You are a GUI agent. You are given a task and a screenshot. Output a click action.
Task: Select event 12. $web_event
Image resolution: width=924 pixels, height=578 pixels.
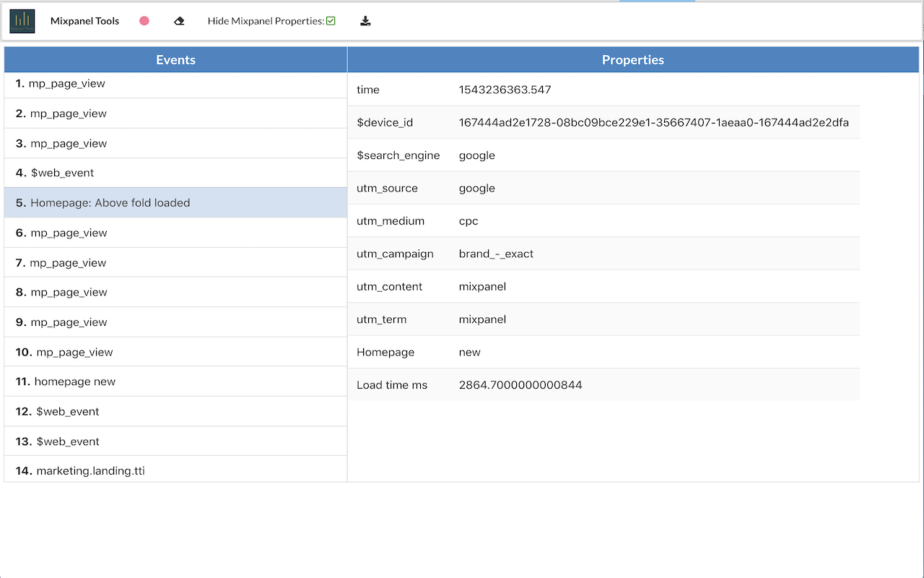click(x=175, y=411)
